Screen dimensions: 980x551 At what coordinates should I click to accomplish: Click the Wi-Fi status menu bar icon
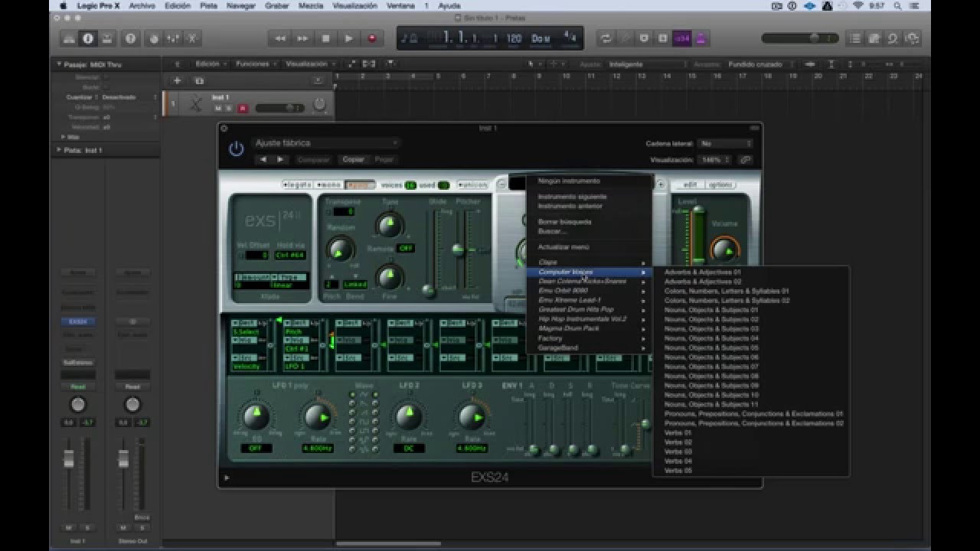click(858, 5)
